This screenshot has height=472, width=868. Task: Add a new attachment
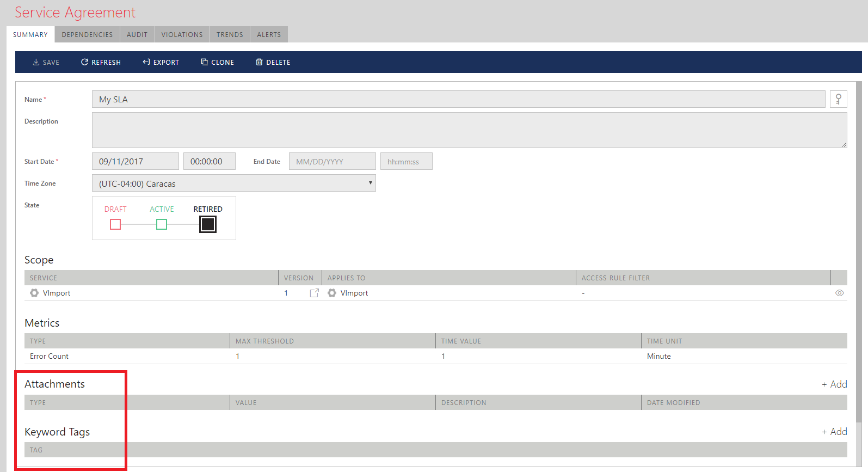[x=834, y=384]
